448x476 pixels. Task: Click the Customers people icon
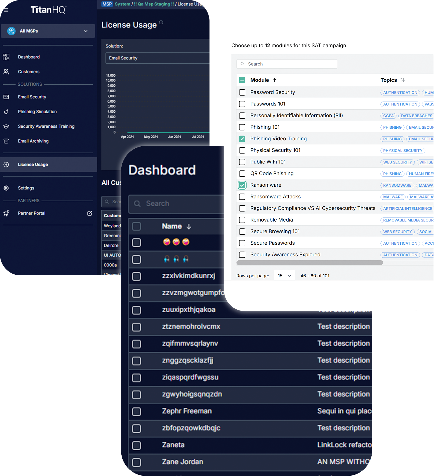[x=6, y=72]
